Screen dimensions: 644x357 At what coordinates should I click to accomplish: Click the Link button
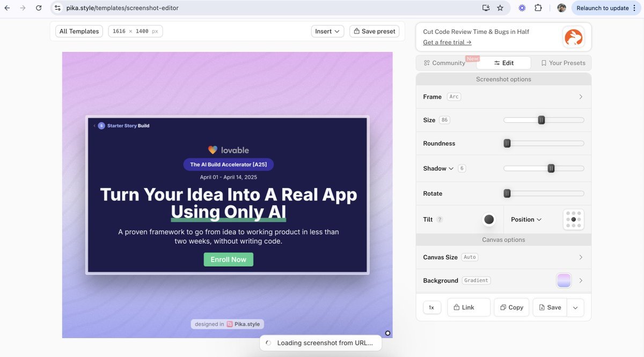click(469, 308)
